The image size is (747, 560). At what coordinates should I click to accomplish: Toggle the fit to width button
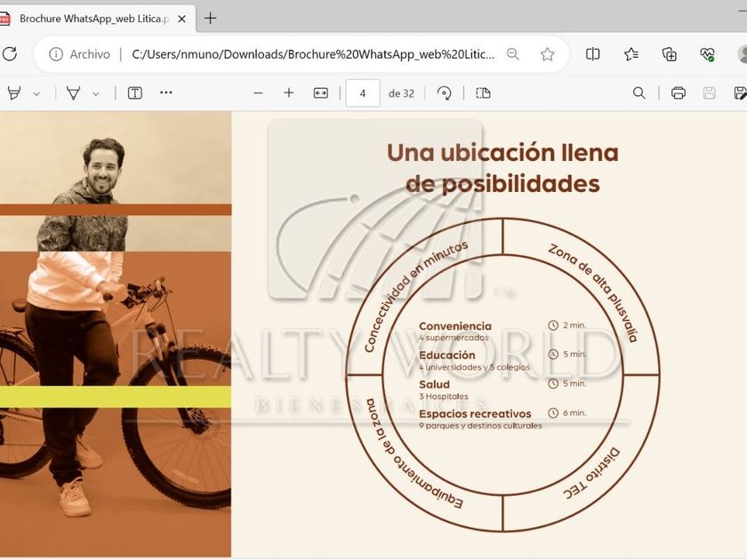tap(321, 93)
